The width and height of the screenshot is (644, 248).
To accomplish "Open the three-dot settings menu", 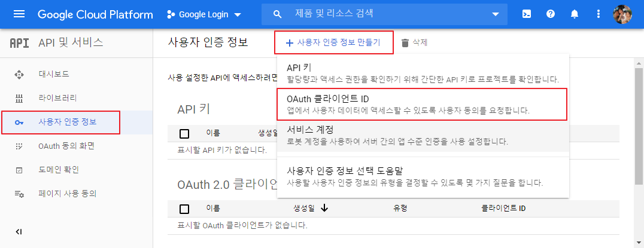I will tap(598, 14).
